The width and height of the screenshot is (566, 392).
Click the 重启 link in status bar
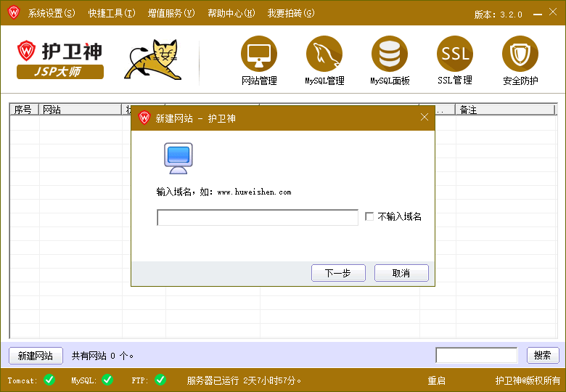436,380
